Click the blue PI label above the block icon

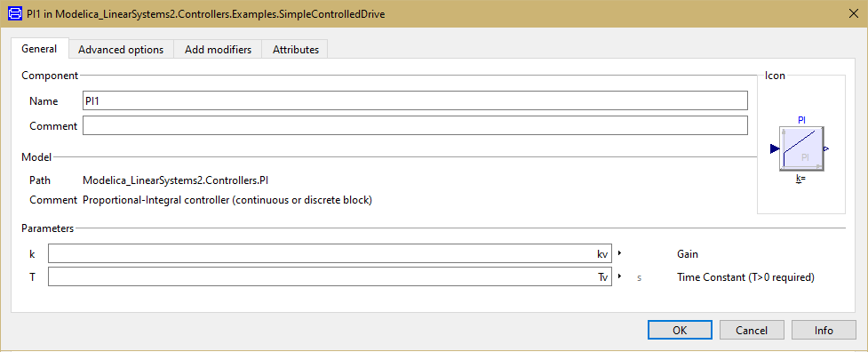[x=801, y=119]
